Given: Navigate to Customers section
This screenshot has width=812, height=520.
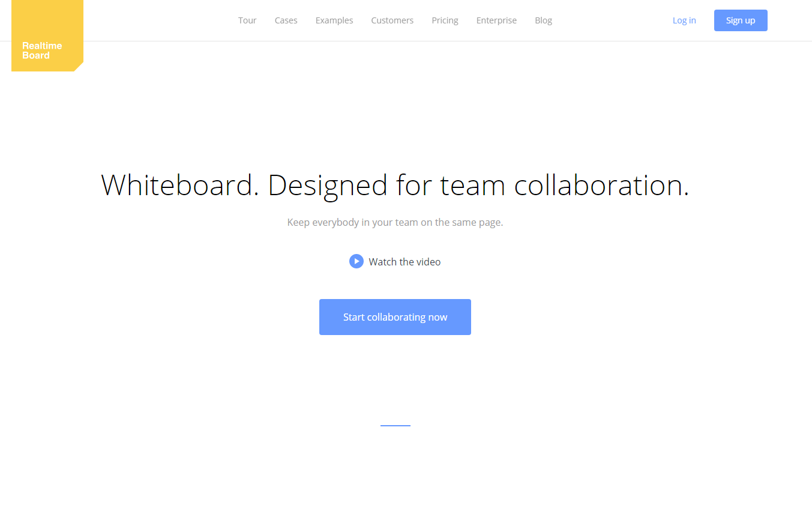Looking at the screenshot, I should [x=392, y=20].
